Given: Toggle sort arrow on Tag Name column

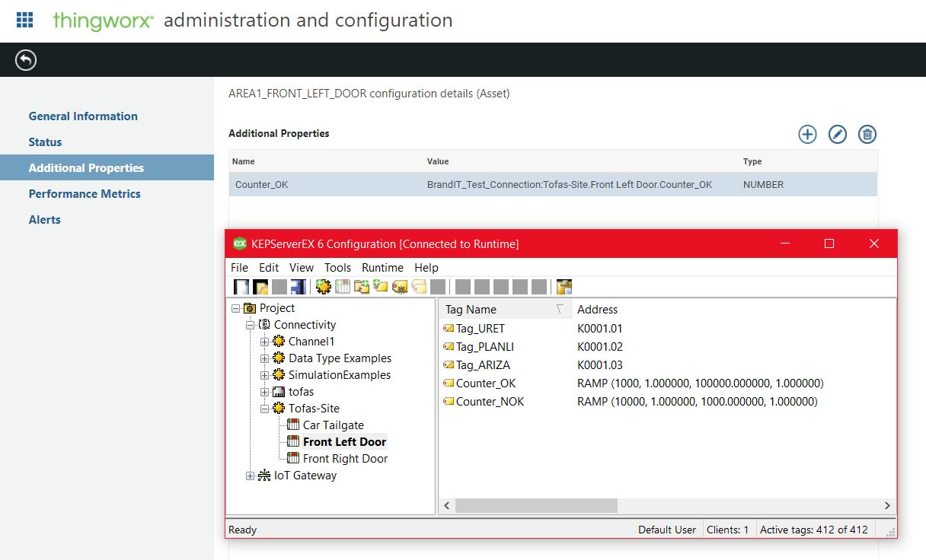Looking at the screenshot, I should [560, 309].
